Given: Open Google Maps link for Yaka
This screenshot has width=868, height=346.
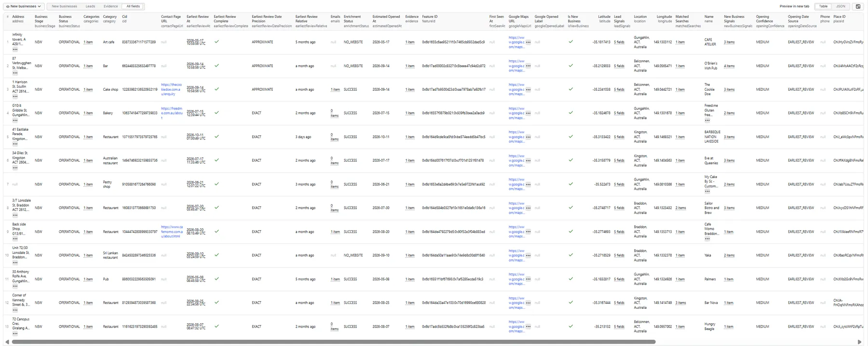Looking at the screenshot, I should coord(516,255).
